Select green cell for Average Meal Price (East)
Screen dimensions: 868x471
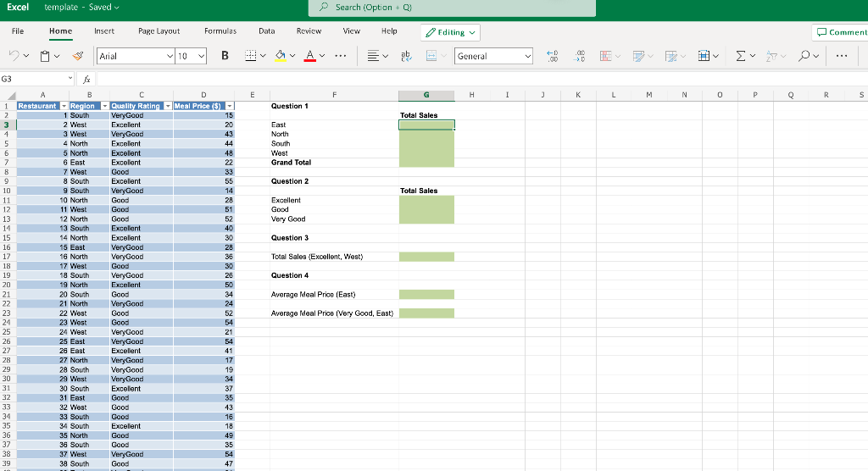[x=426, y=295]
